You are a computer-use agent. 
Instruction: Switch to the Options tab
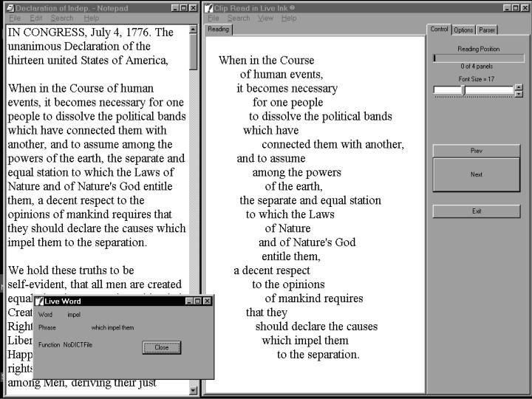point(463,30)
